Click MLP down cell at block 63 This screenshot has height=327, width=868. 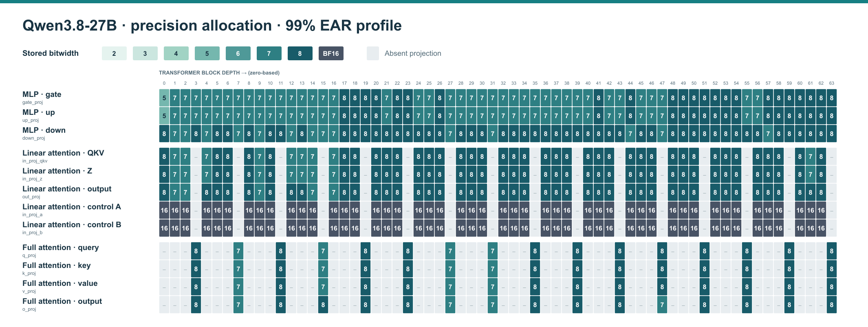[x=832, y=134]
